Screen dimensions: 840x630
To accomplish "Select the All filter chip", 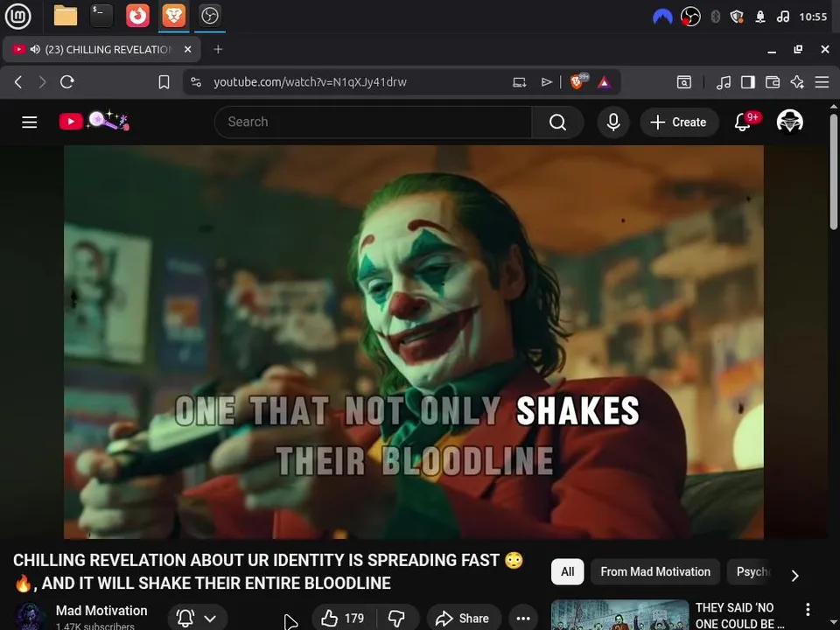I will (x=567, y=571).
